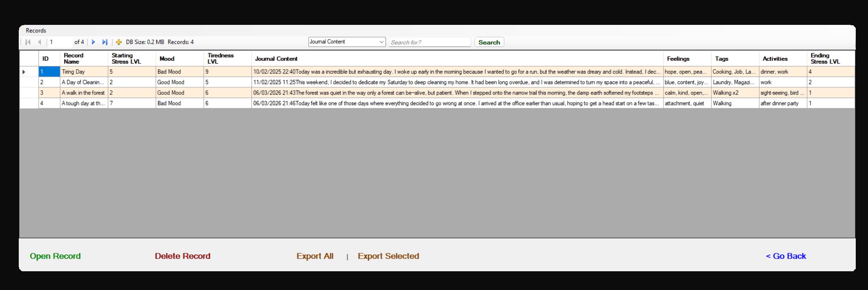Sort by the Activities column header

(783, 59)
